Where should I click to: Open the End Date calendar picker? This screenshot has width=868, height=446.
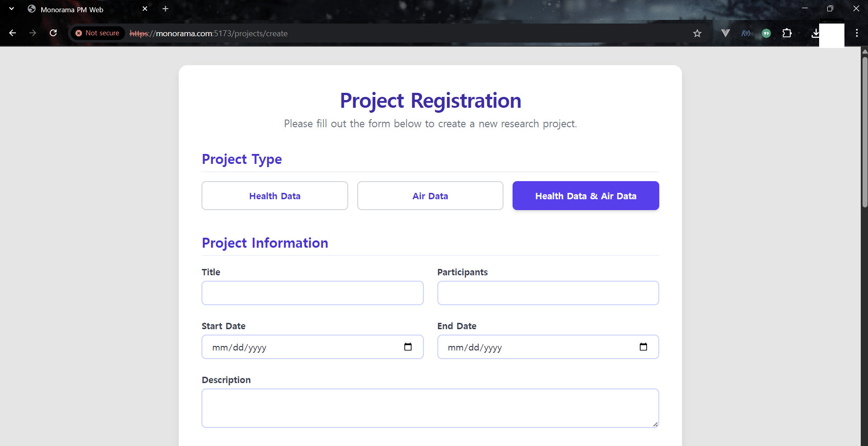pyautogui.click(x=643, y=347)
